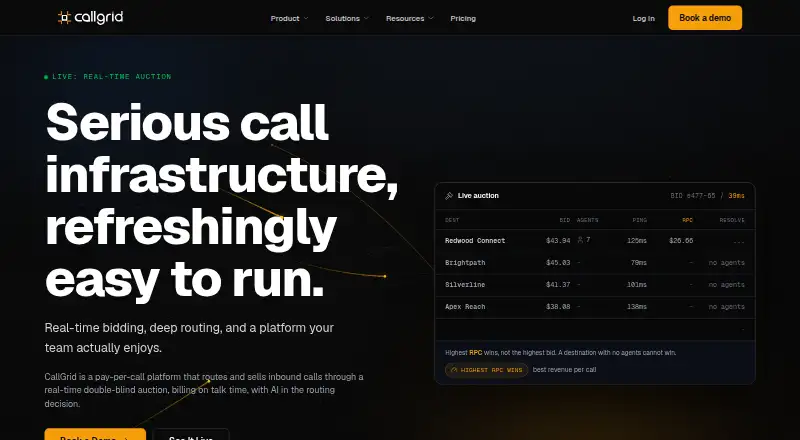Go to the Pricing page
The image size is (800, 440).
[463, 18]
